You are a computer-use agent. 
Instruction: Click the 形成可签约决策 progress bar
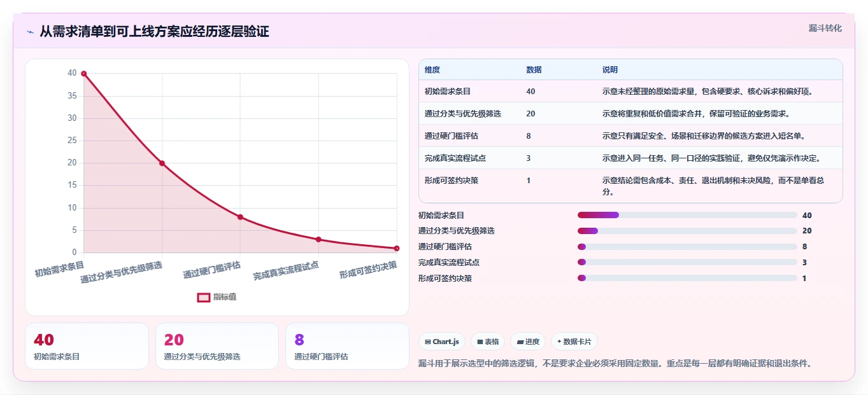(x=687, y=278)
